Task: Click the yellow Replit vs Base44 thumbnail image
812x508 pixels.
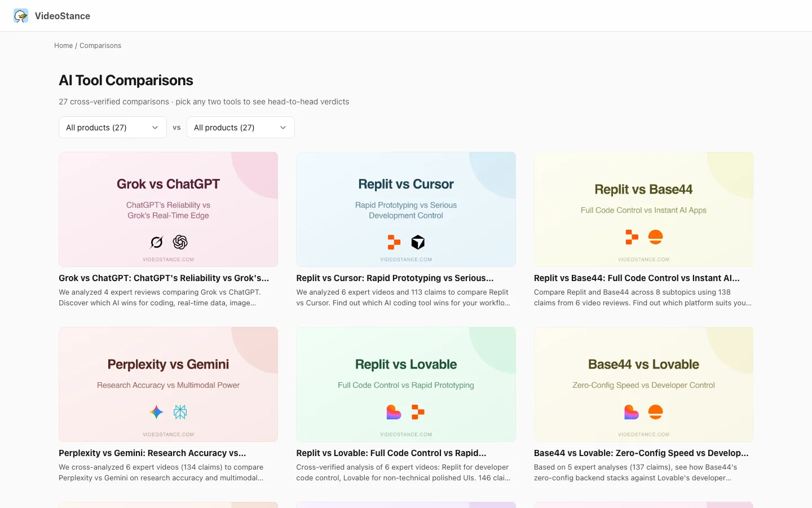Action: 643,209
